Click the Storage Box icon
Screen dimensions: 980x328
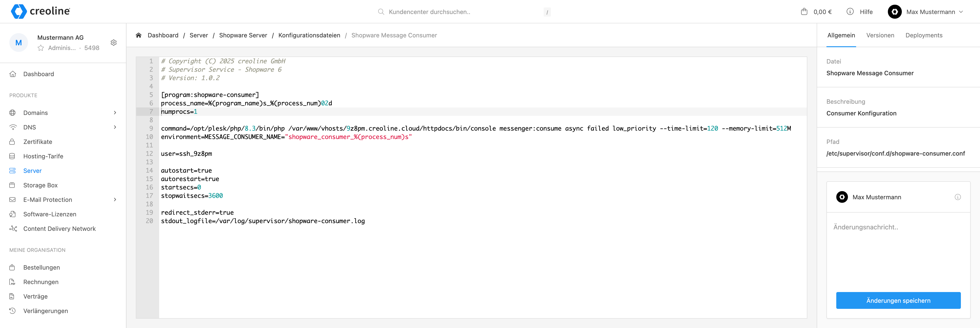pyautogui.click(x=13, y=185)
